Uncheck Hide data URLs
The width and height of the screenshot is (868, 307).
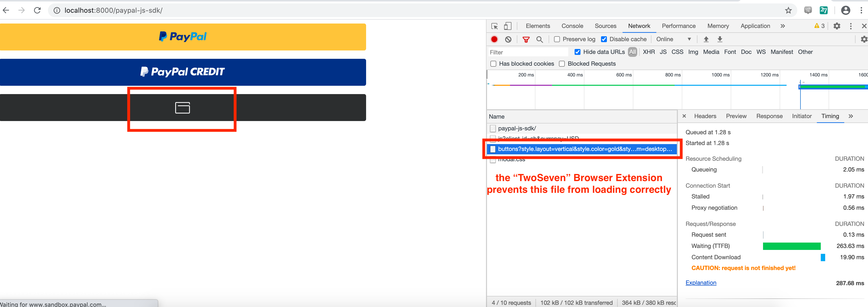tap(578, 52)
